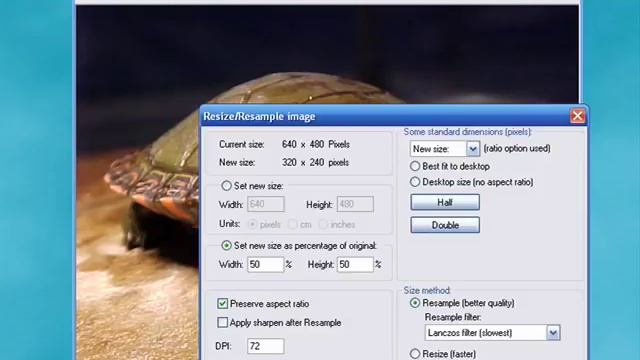Select 'Set new size as percentage of original'

pos(226,246)
